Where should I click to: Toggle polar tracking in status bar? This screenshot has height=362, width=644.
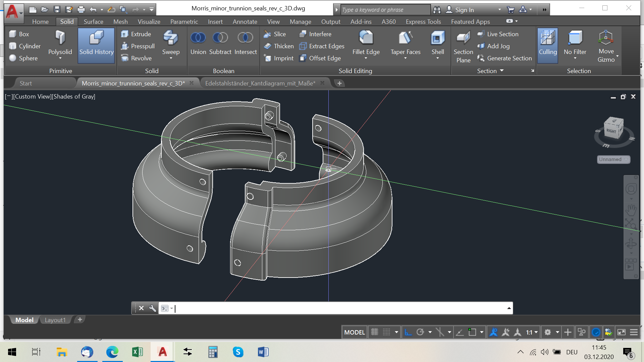pos(420,332)
